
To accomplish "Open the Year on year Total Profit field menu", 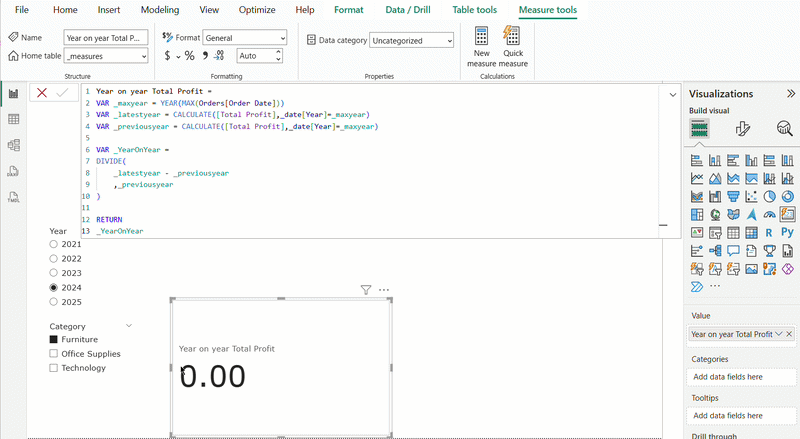I will [x=779, y=334].
